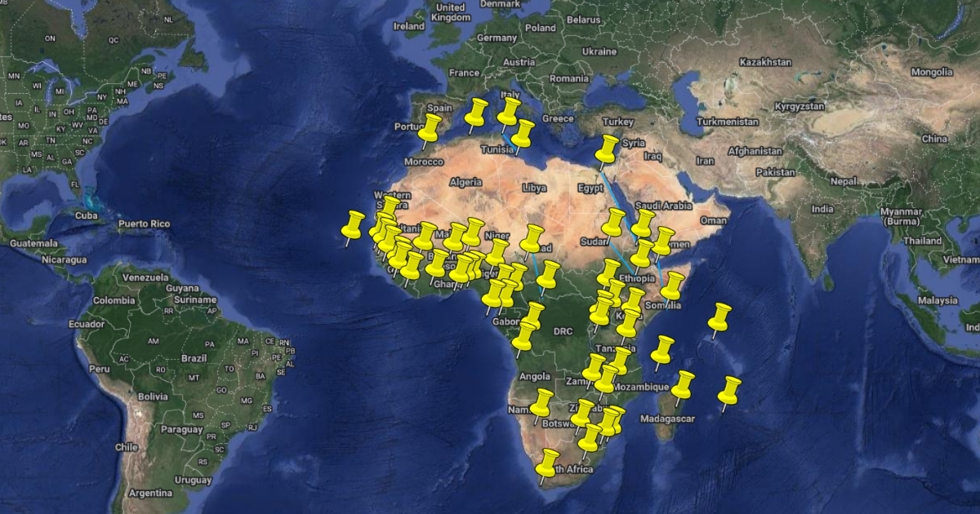Select the pushpin farthest east of Madagascar
980x514 pixels.
click(729, 389)
